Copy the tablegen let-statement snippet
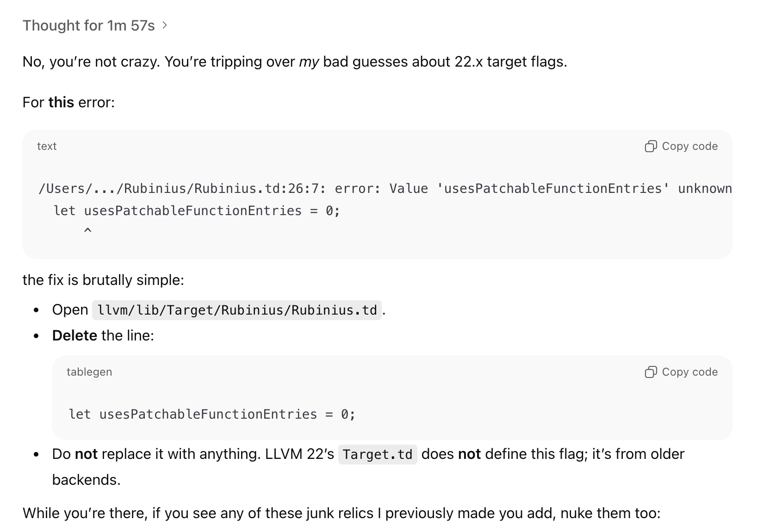Image resolution: width=757 pixels, height=532 pixels. tap(680, 371)
